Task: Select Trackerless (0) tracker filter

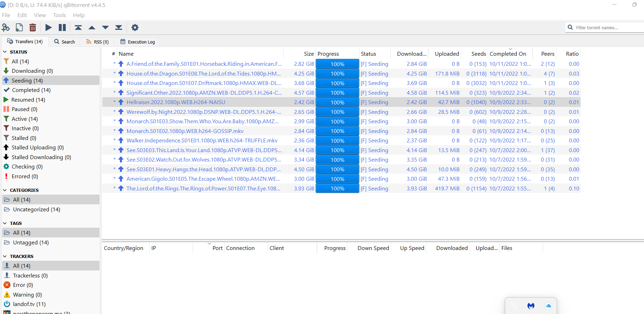Action: 51,275
